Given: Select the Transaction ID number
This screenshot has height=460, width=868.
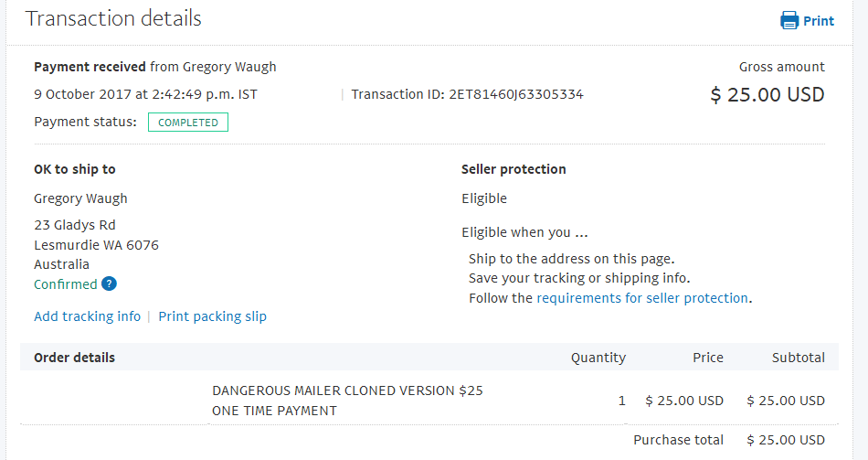Looking at the screenshot, I should (x=516, y=94).
